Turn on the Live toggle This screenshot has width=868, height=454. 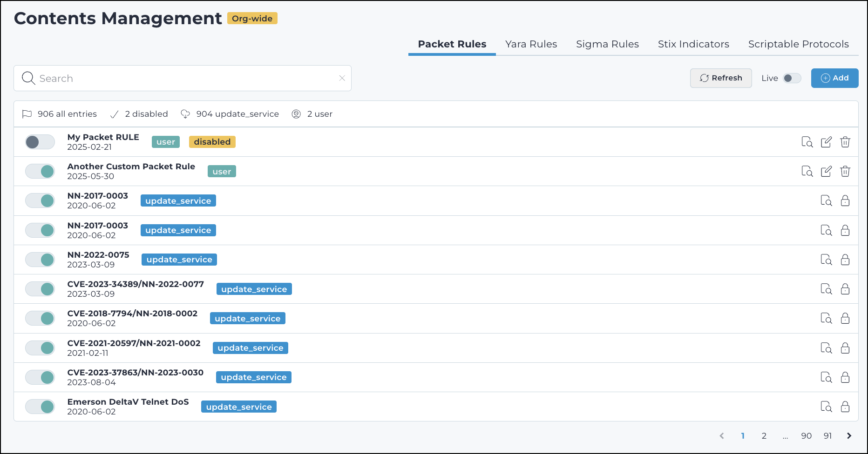(792, 78)
